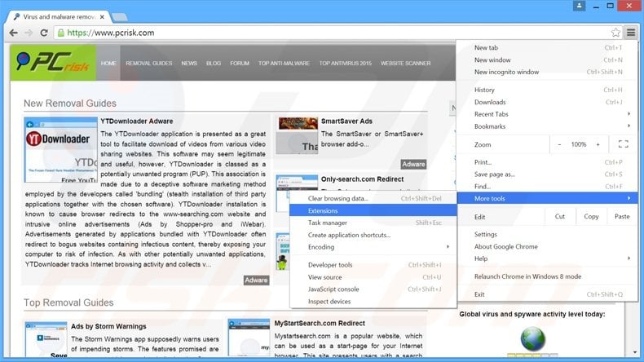
Task: Click Adware tag under YTDownloader article
Action: (x=256, y=280)
